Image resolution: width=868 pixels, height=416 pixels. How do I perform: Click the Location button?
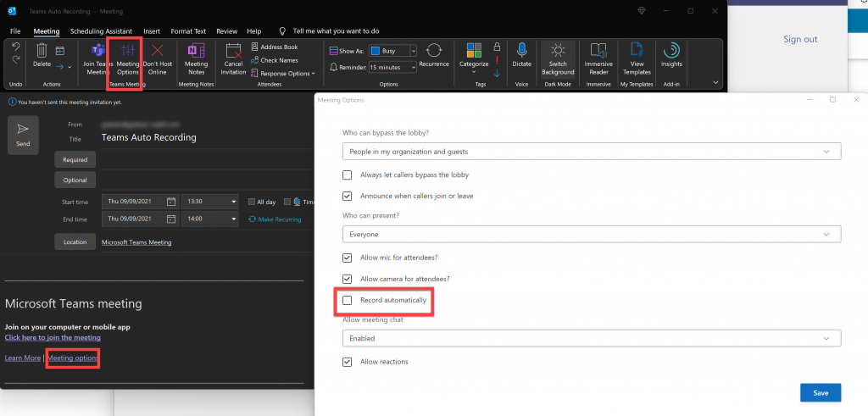coord(75,241)
